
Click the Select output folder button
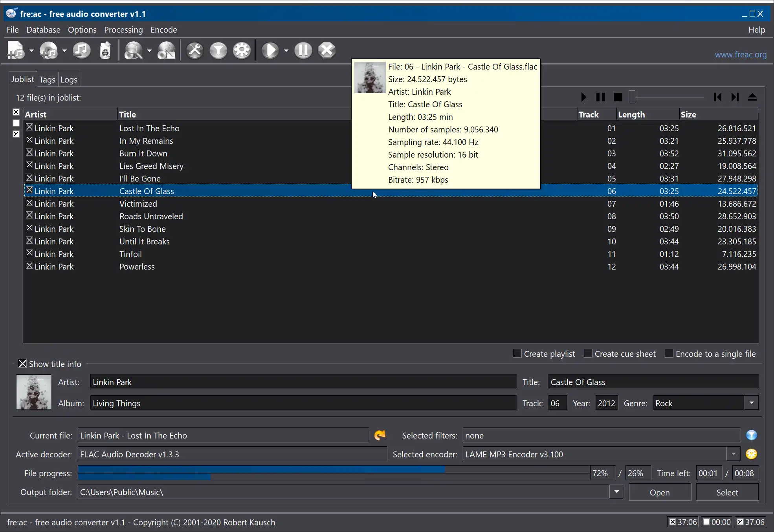click(x=726, y=492)
